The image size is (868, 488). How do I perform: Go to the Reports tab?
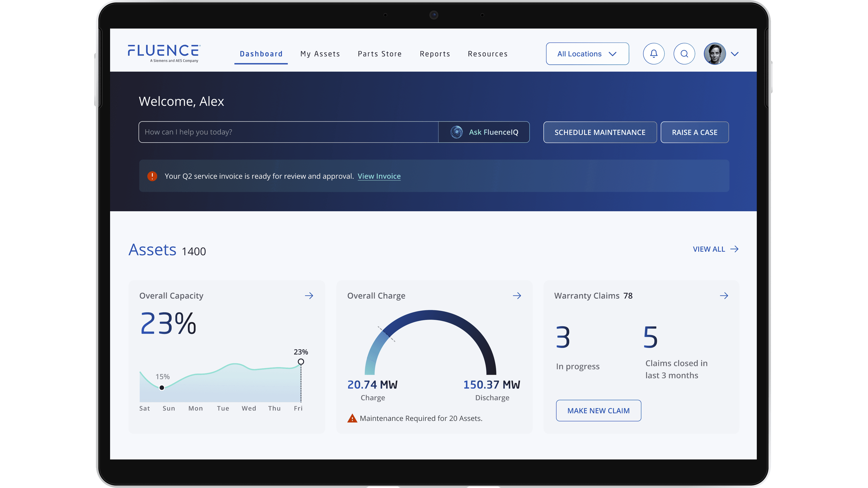(435, 54)
